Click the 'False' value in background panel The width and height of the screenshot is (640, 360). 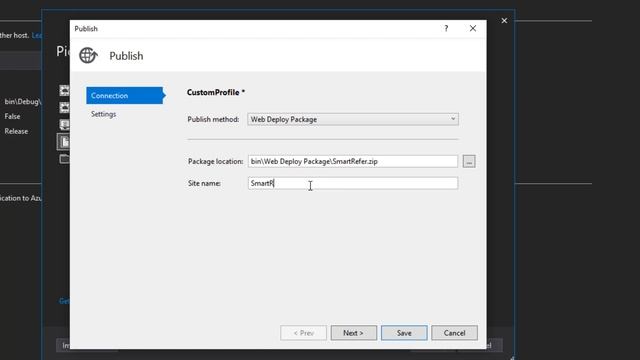(x=12, y=116)
